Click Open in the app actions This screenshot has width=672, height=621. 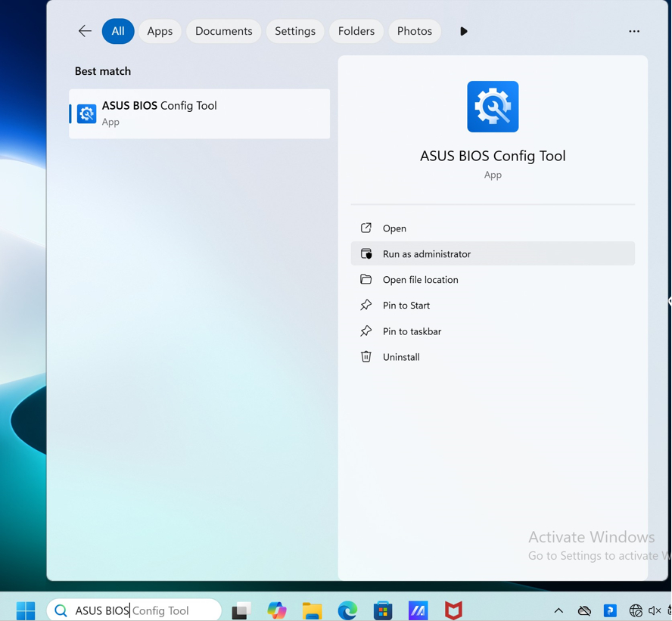click(x=493, y=228)
